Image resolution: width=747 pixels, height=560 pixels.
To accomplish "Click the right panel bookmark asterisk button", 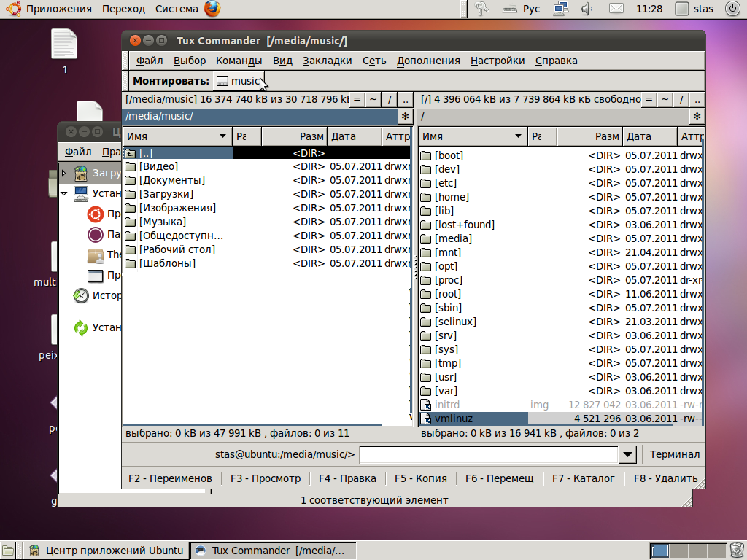I will coord(697,116).
